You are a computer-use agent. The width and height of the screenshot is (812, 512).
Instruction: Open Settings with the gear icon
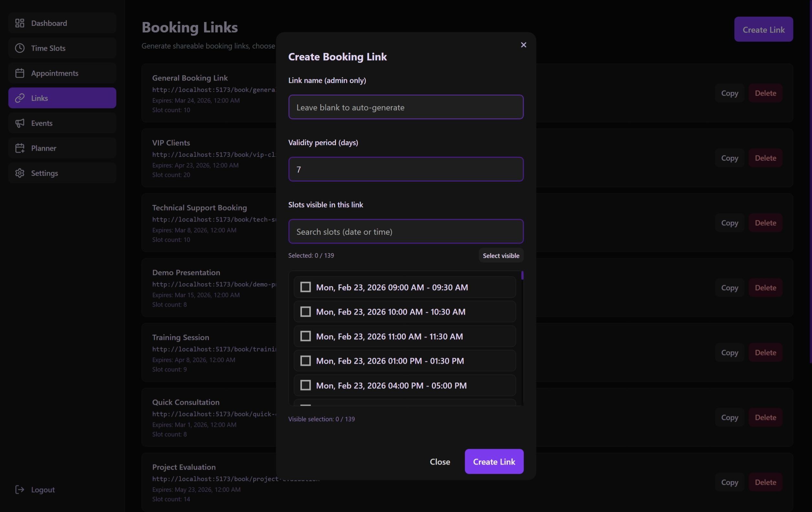(x=20, y=173)
